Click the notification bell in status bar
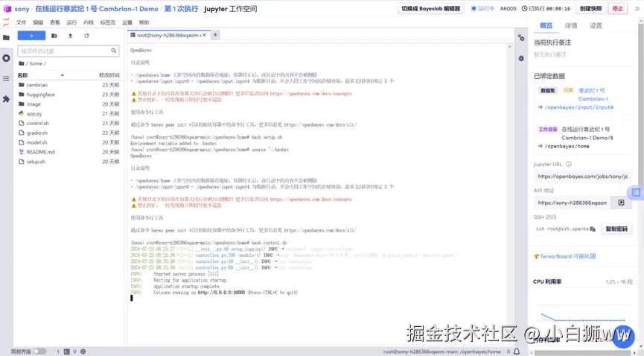The image size is (644, 356). [517, 352]
